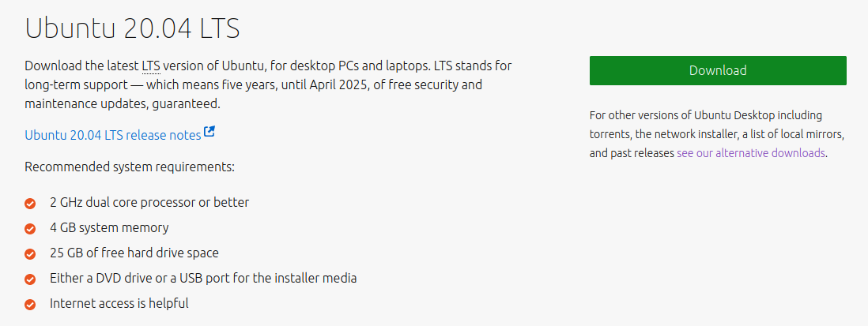Click the checkmark icon beside Internet access is helpful
The width and height of the screenshot is (868, 326).
[x=31, y=305]
